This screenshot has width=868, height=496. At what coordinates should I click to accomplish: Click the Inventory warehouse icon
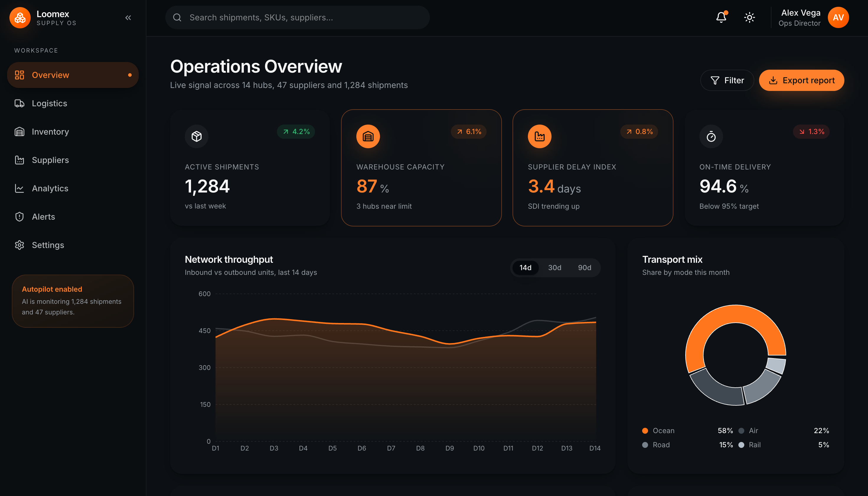[x=19, y=131]
